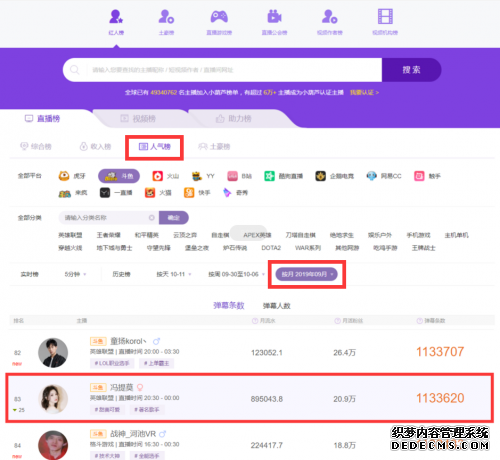
Task: Select the 火山 platform icon
Action: coord(157,176)
